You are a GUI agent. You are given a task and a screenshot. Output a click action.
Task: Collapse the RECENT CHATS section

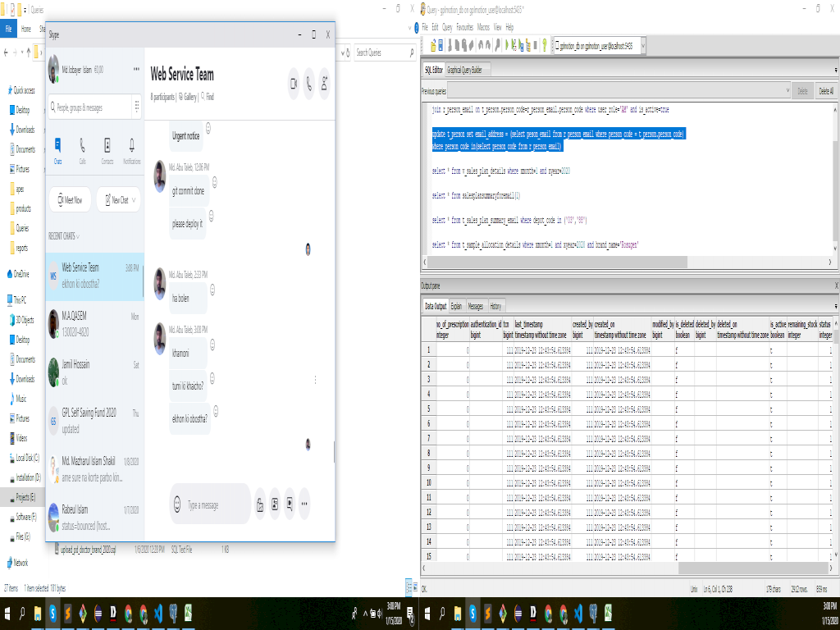click(x=64, y=235)
